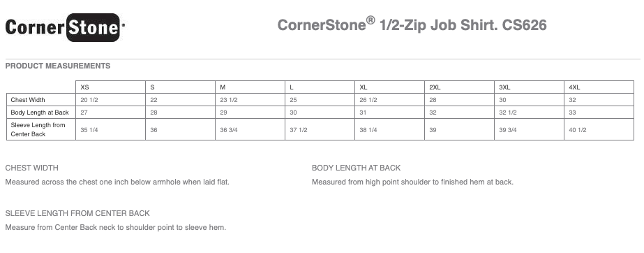Click the Sleeve Length from Center Back label

point(38,129)
